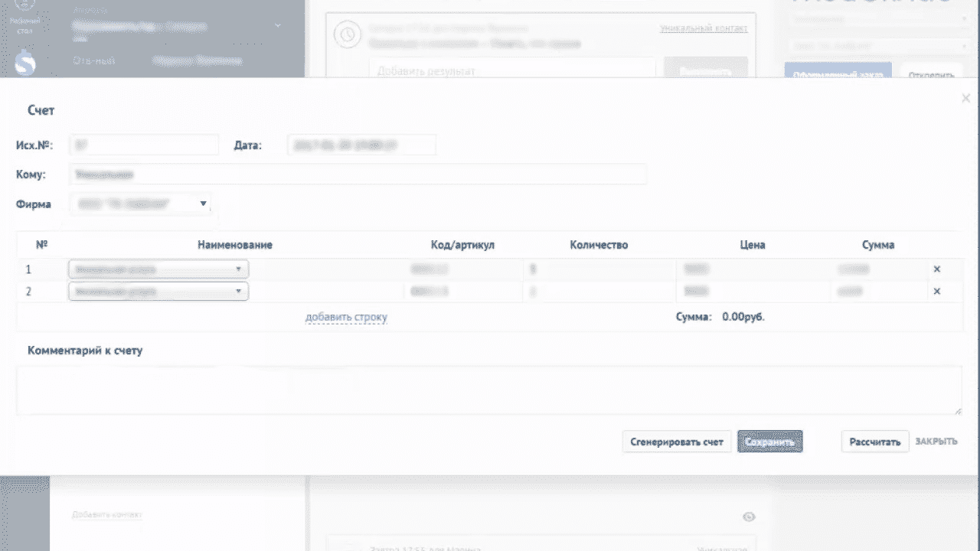Expand the chevron in the background header panel
The width and height of the screenshot is (980, 551).
[x=277, y=26]
